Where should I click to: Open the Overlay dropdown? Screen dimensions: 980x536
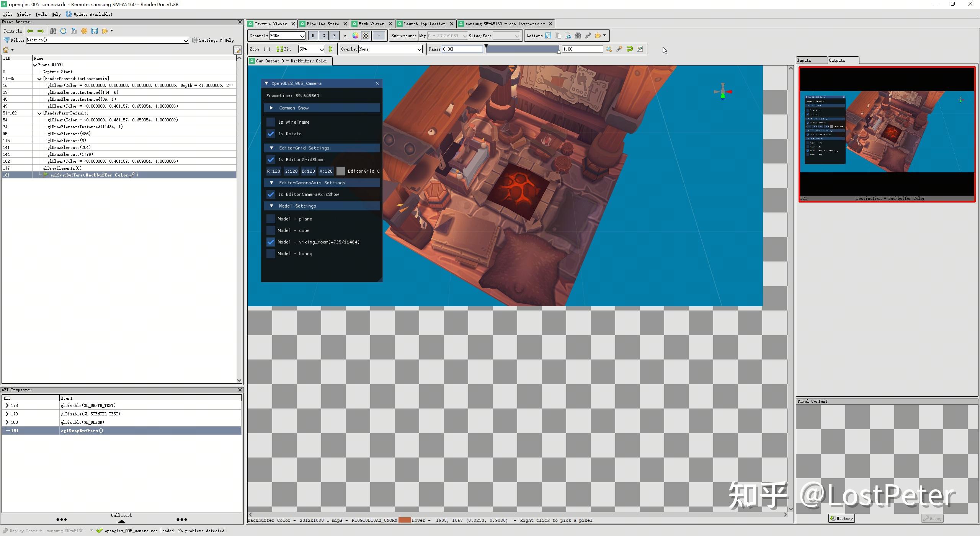click(390, 49)
